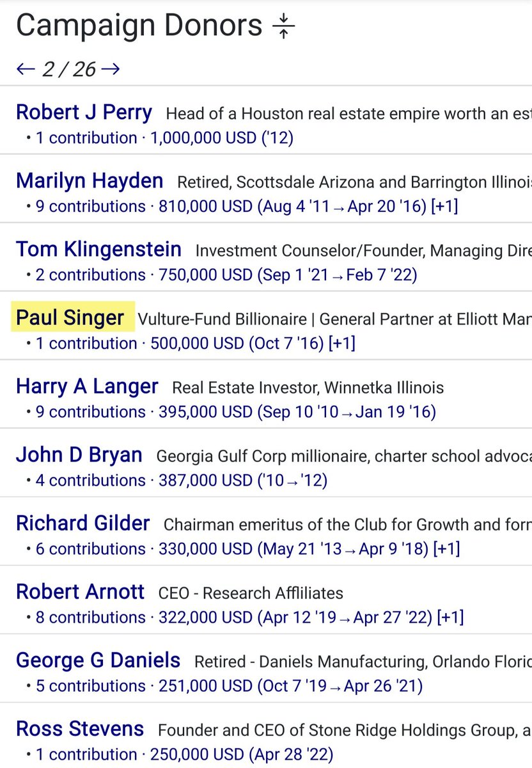The image size is (532, 768).
Task: View Tom Klingenstein's 2 contributions
Action: pos(91,275)
